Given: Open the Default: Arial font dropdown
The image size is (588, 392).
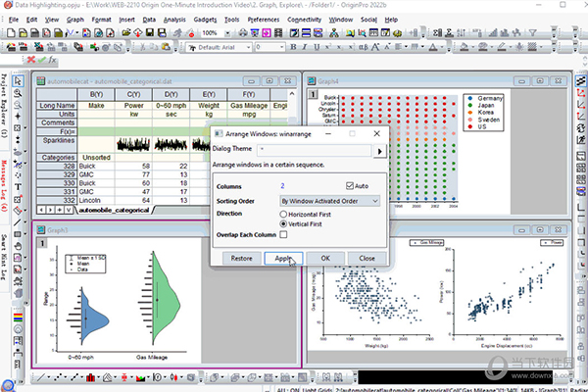Looking at the screenshot, I should 248,47.
